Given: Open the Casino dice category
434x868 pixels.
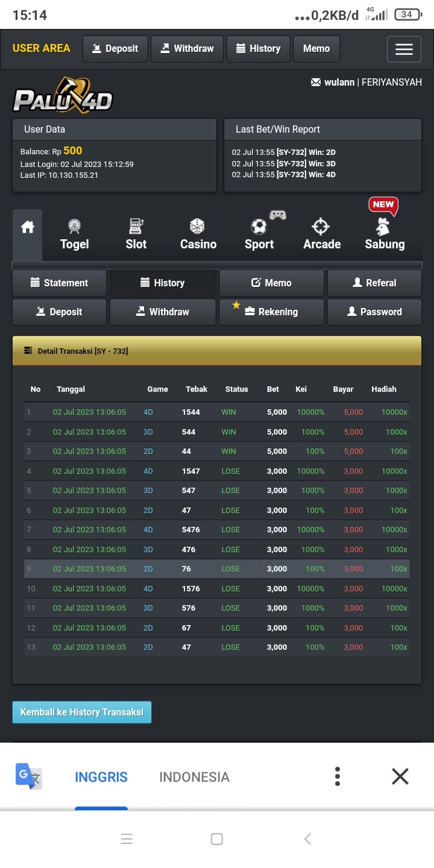Looking at the screenshot, I should pyautogui.click(x=198, y=235).
